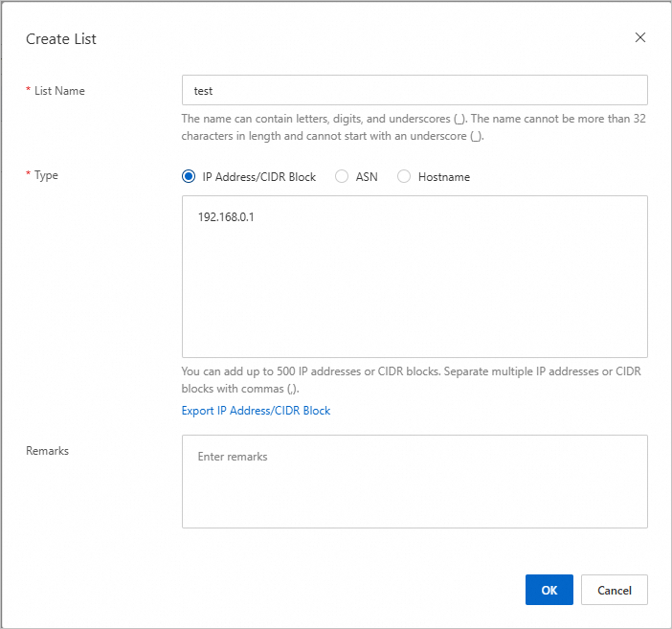The image size is (672, 629).
Task: Click the list name rules hint text
Action: pyautogui.click(x=414, y=127)
